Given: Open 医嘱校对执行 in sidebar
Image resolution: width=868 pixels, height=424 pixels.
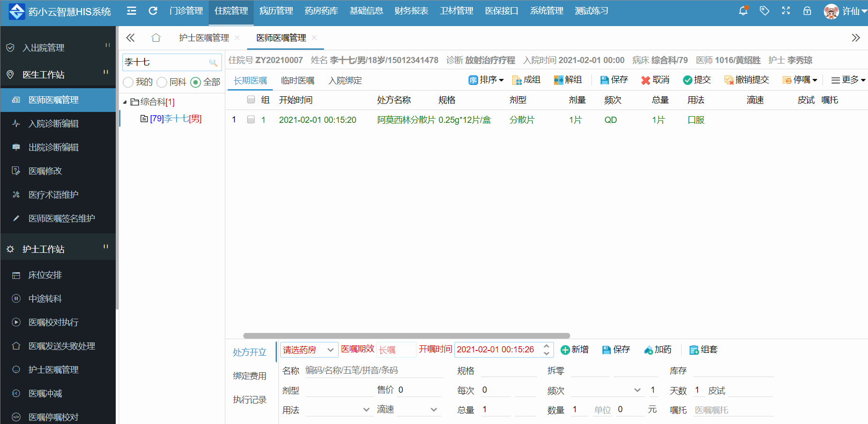Looking at the screenshot, I should point(58,323).
